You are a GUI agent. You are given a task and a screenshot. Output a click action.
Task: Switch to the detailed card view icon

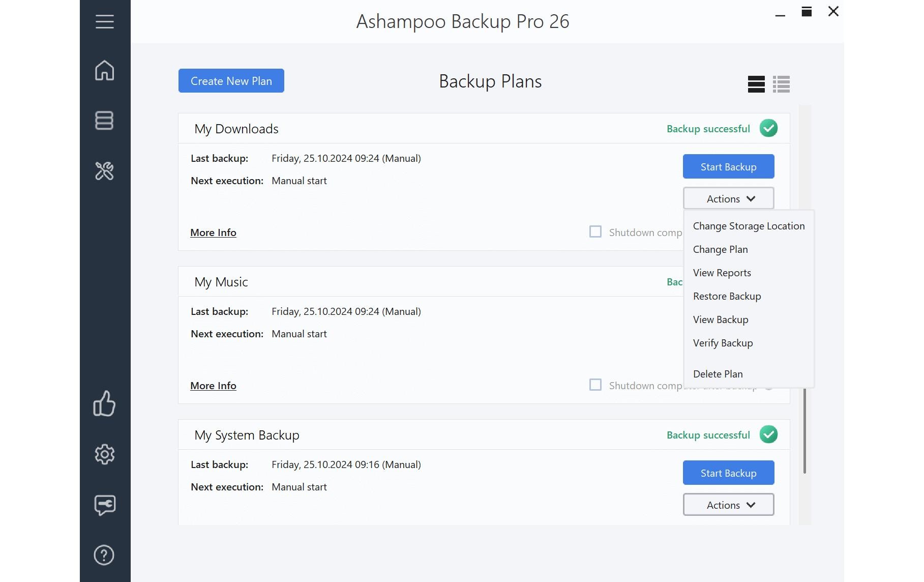[x=756, y=84]
